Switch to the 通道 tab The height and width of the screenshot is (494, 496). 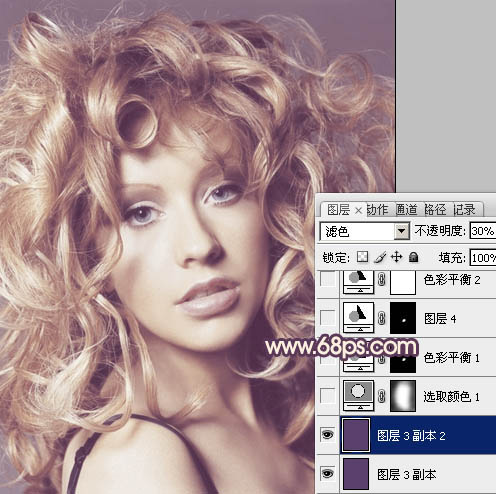[x=407, y=210]
